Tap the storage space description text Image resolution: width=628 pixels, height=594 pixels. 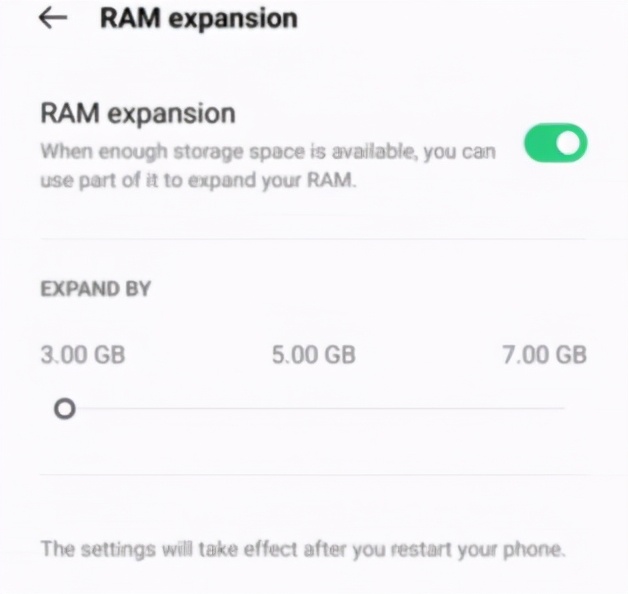(x=268, y=166)
